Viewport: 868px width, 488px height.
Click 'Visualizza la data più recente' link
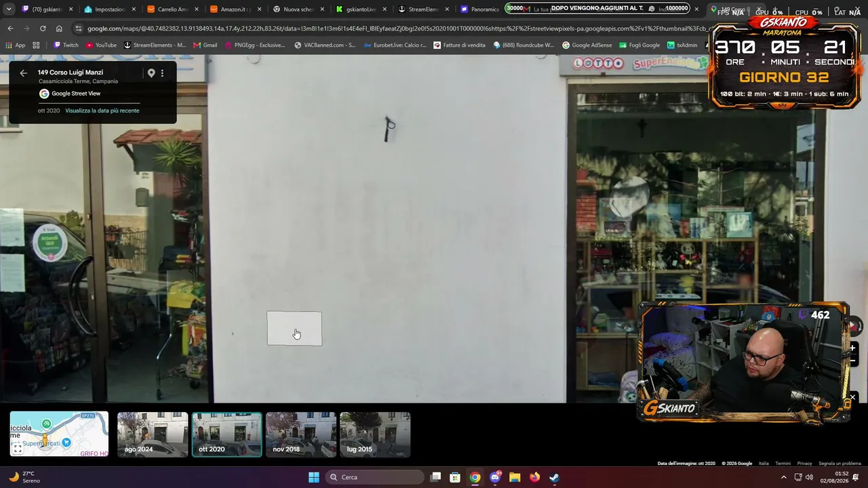102,110
